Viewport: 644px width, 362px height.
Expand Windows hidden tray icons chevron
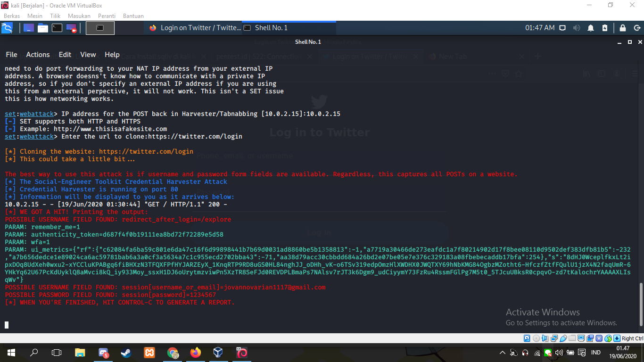point(502,353)
